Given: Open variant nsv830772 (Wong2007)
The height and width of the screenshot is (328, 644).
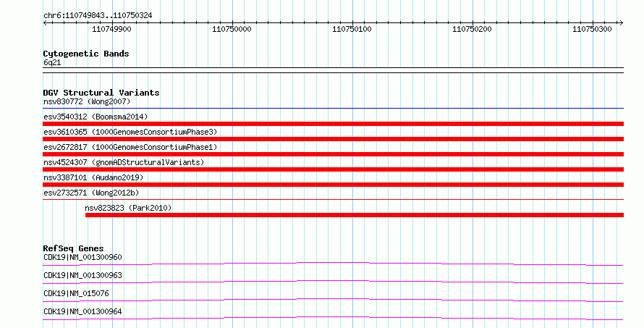Looking at the screenshot, I should tap(87, 101).
